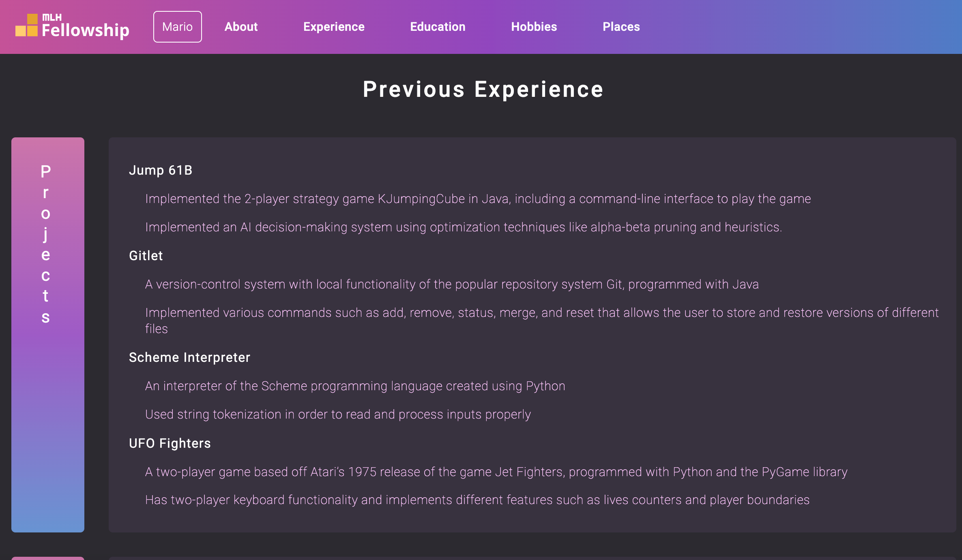Click the MLH Fellowship logo
962x560 pixels.
[72, 27]
